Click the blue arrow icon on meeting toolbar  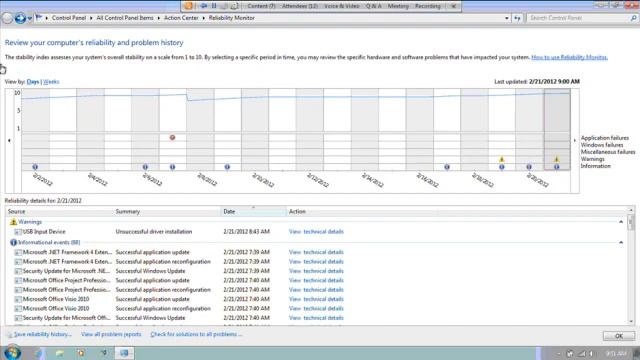pyautogui.click(x=204, y=6)
